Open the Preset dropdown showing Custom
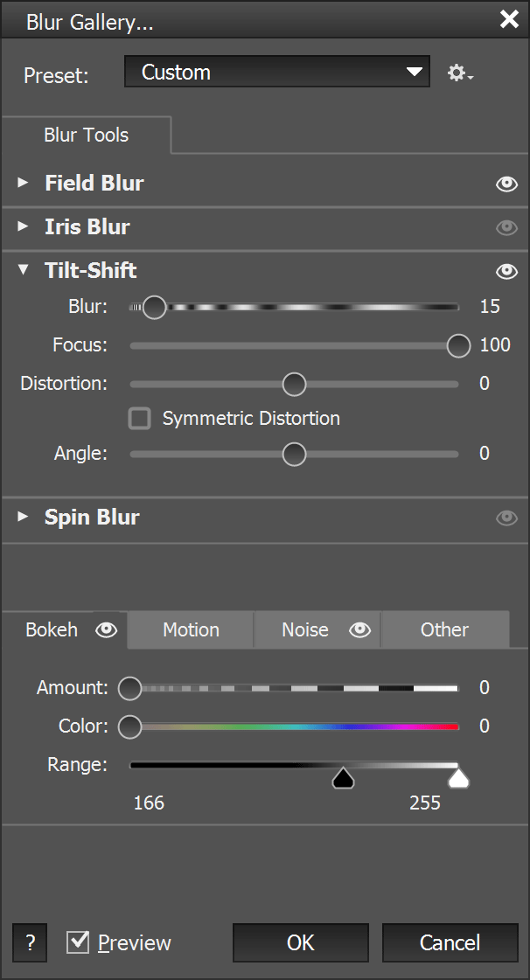Viewport: 530px width, 980px height. click(x=277, y=73)
